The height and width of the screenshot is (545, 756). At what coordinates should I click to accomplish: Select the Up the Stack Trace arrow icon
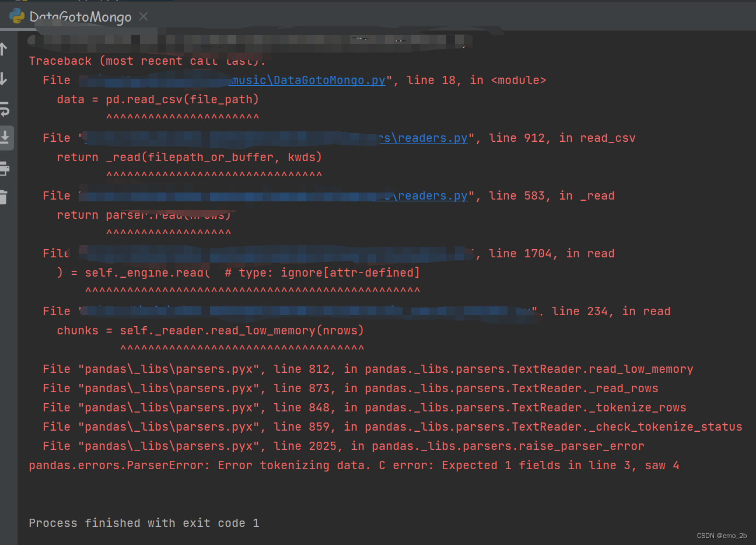(x=6, y=49)
